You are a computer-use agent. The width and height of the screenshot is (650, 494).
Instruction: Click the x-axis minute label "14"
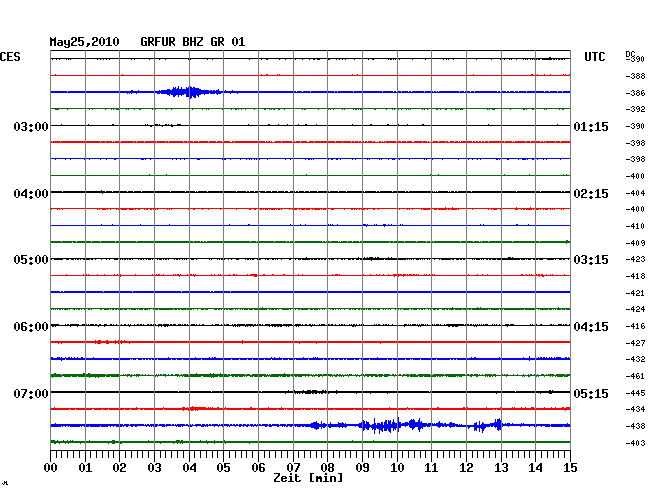click(x=535, y=468)
